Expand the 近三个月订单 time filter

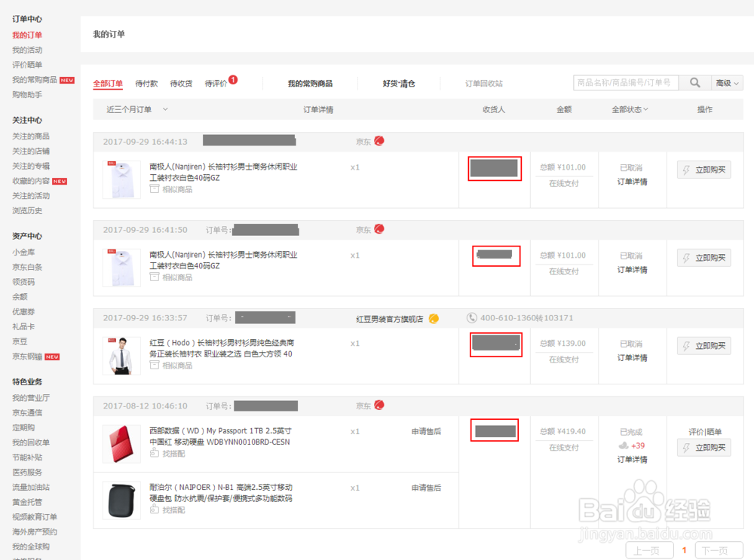click(x=137, y=109)
